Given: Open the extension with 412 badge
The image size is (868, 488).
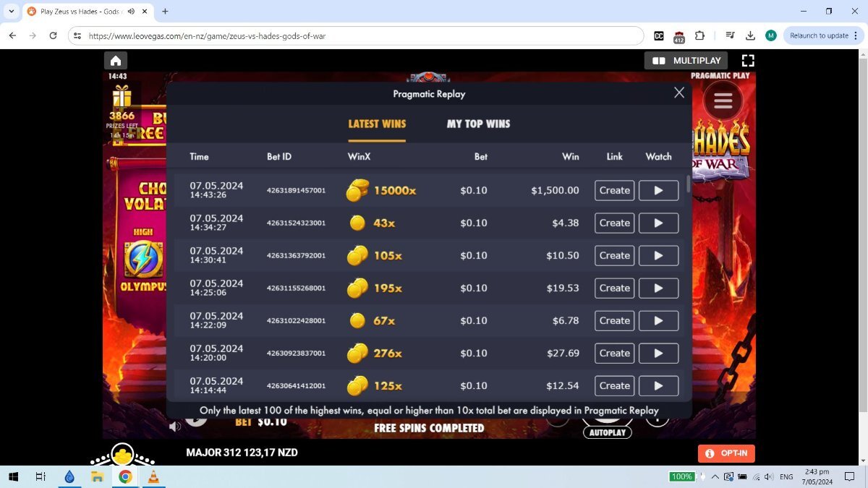Looking at the screenshot, I should 679,36.
